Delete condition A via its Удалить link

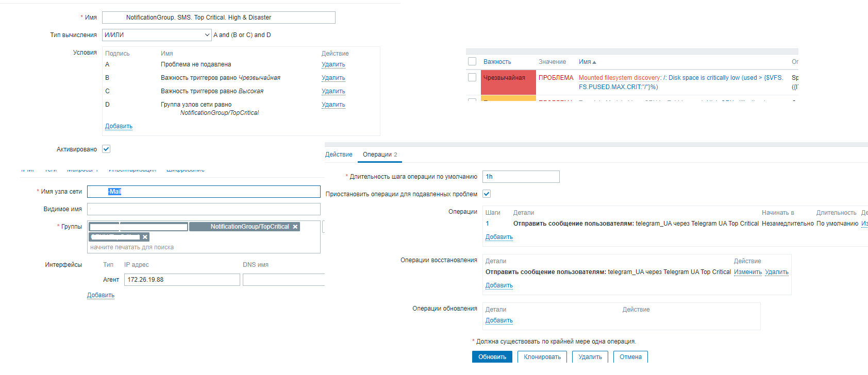333,64
